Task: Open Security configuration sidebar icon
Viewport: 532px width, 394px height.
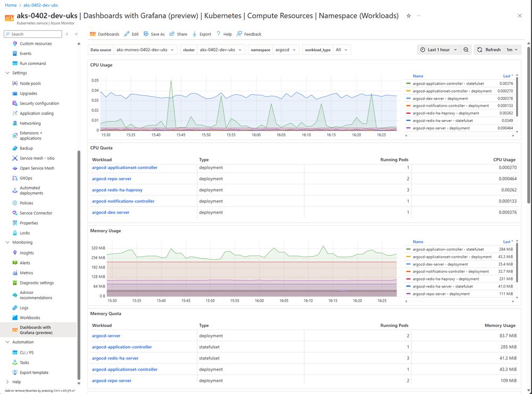Action: [14, 103]
